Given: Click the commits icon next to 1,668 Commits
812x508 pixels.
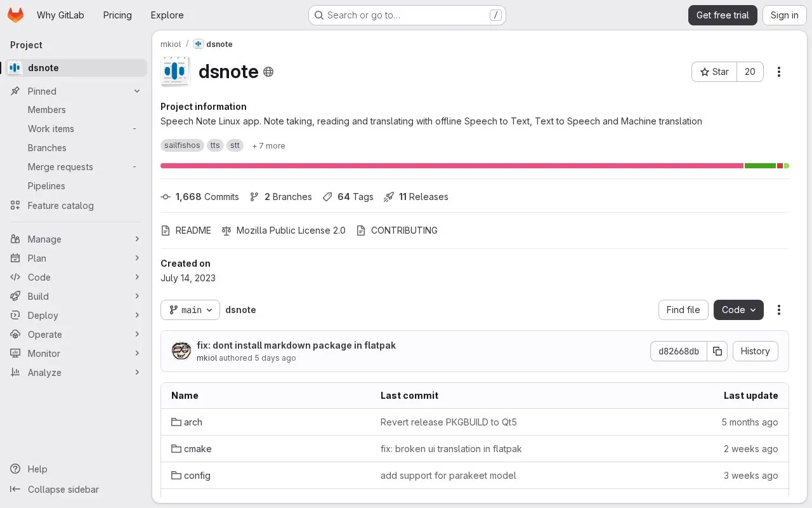Looking at the screenshot, I should point(166,197).
